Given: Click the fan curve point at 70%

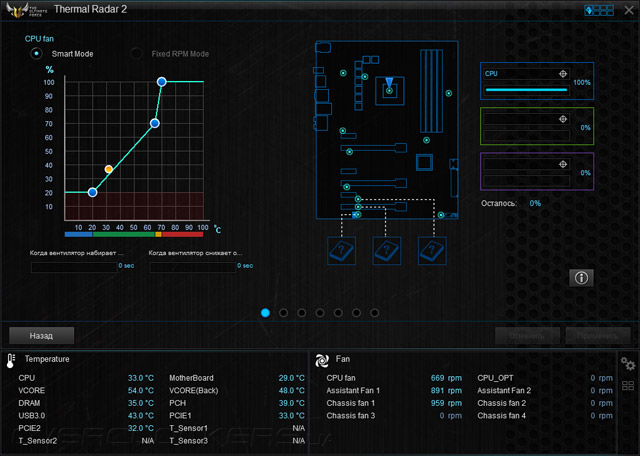Looking at the screenshot, I should [x=155, y=123].
